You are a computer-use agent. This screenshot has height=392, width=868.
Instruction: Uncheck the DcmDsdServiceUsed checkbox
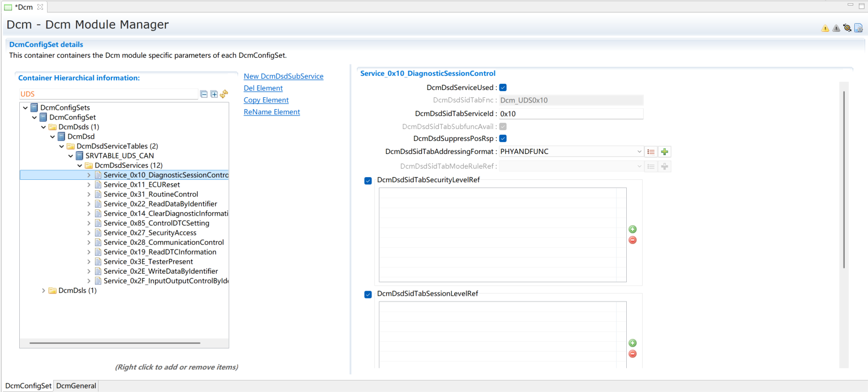(x=503, y=88)
